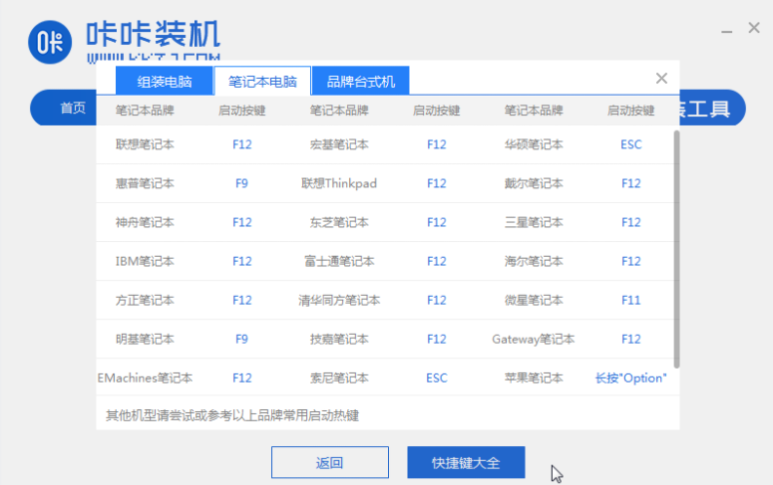
Task: Click F12 hotkey next to EMachines笔记本
Action: [242, 378]
